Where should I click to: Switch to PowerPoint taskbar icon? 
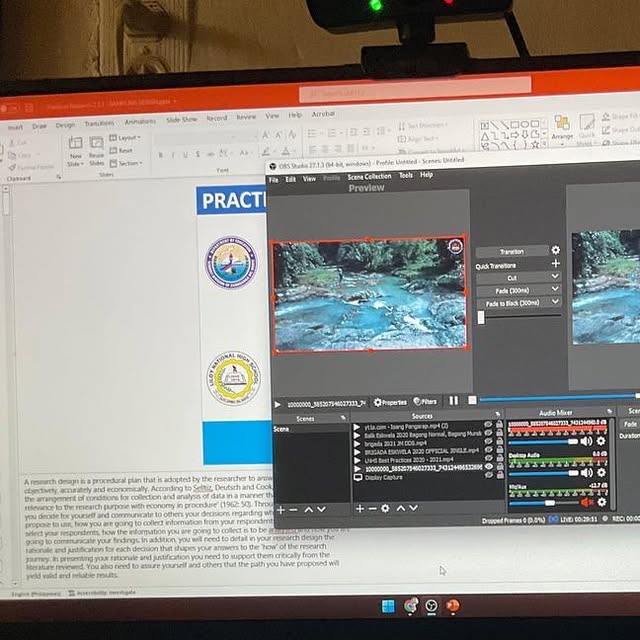pos(453,605)
